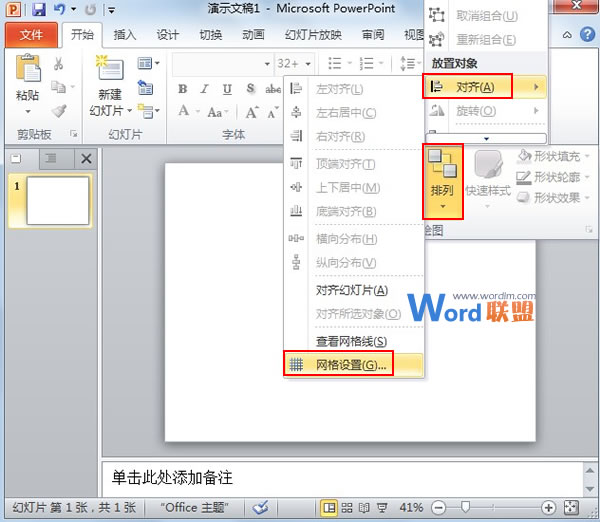Click the Save icon in the quick access toolbar
600x522 pixels.
click(39, 9)
